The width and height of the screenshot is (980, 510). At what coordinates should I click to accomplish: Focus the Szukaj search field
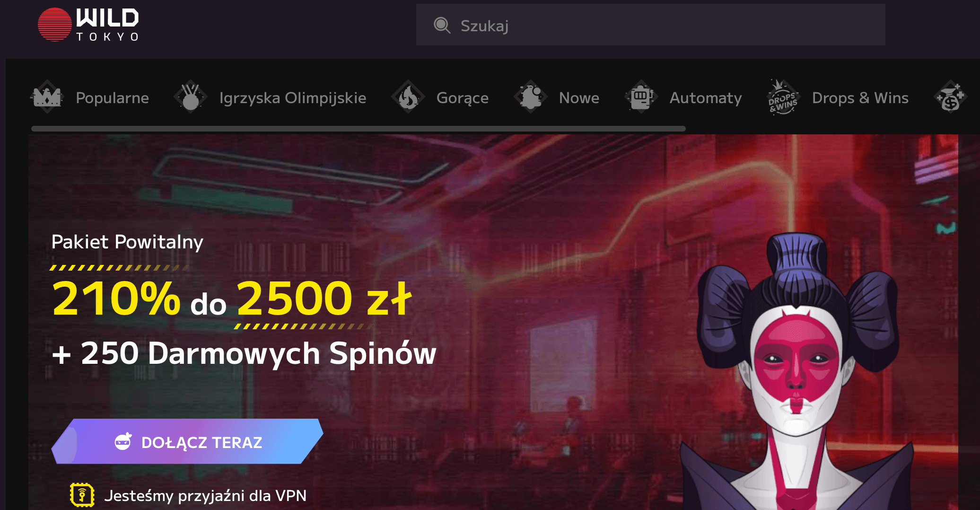click(x=651, y=25)
